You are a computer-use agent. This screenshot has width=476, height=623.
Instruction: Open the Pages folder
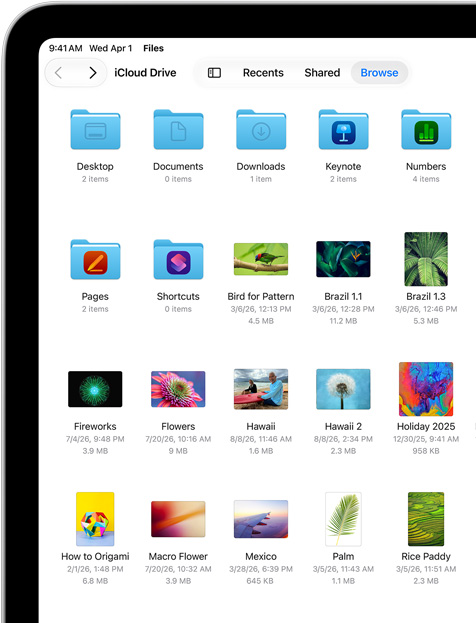coord(95,259)
